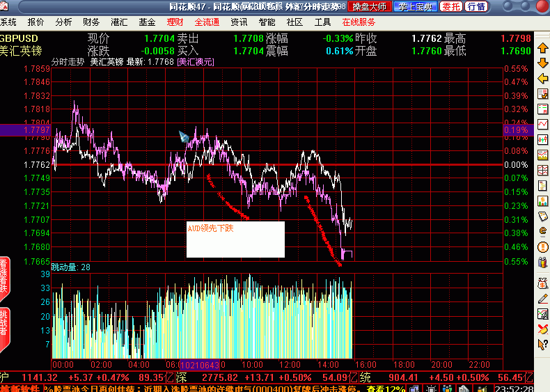550x392 pixels.
Task: Select the red line chart icon
Action: [x=542, y=124]
